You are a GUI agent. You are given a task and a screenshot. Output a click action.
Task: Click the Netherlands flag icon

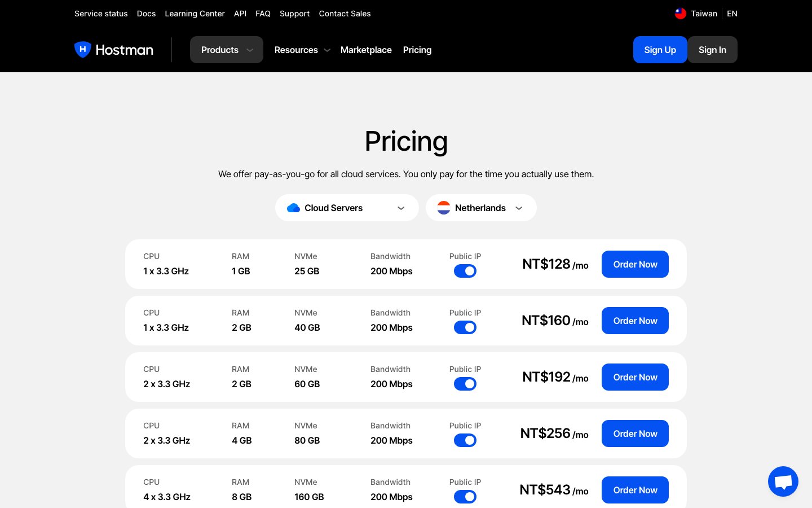[444, 208]
